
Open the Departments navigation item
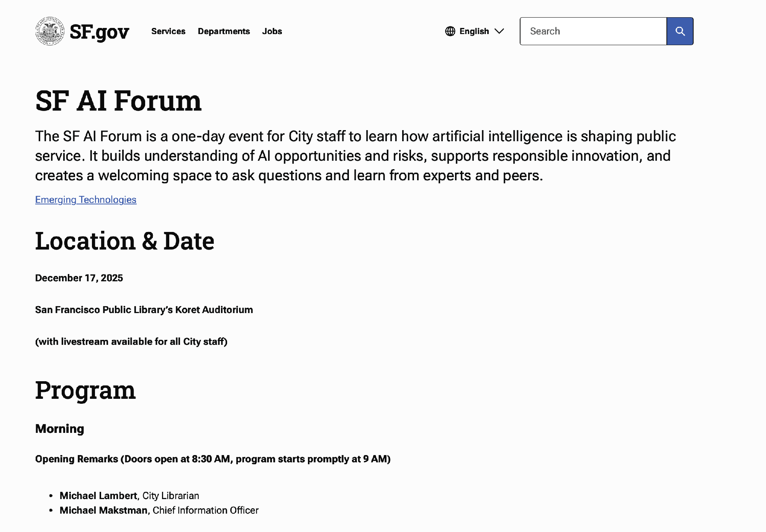(x=224, y=31)
